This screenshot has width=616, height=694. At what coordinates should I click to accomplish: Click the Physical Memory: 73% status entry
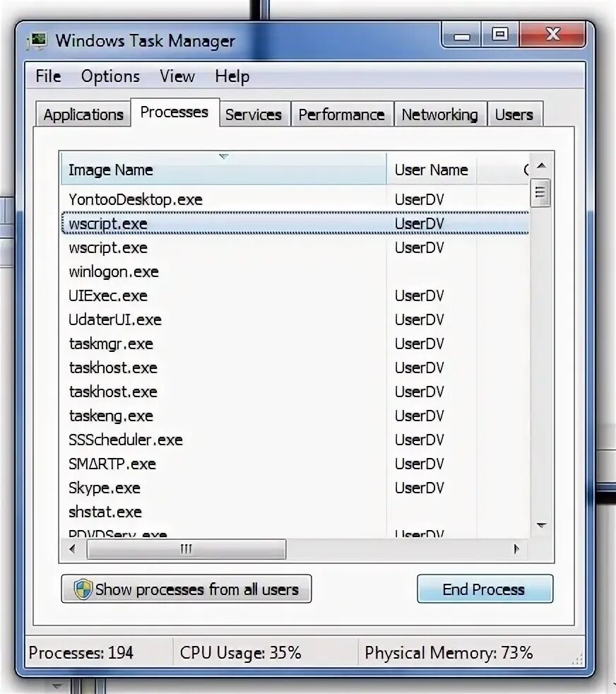click(449, 652)
